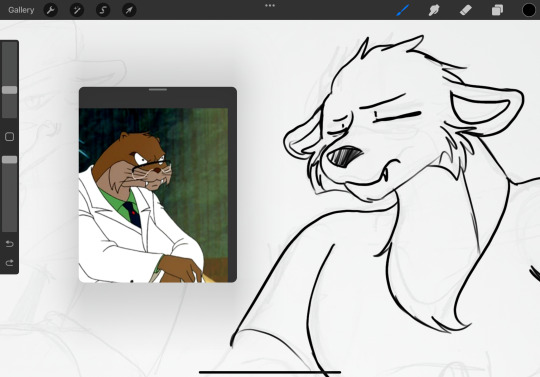Undo the last stroke
This screenshot has height=377, width=540.
click(10, 244)
